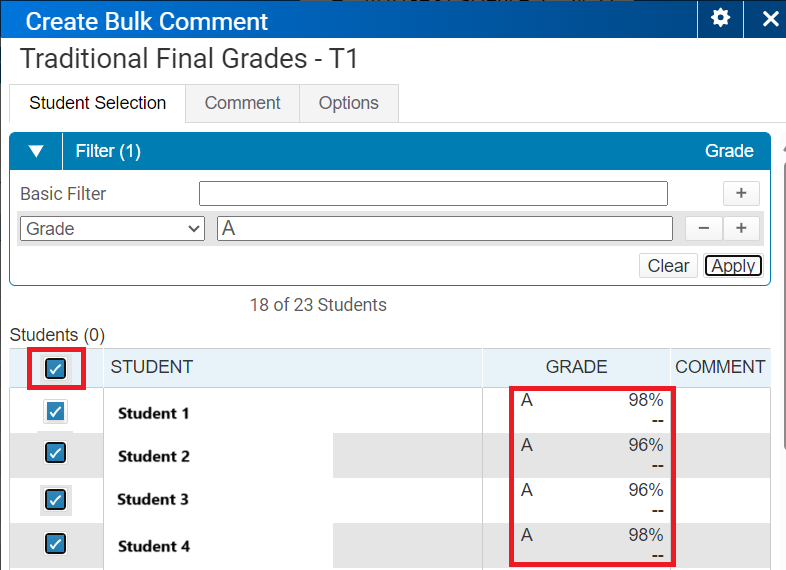This screenshot has height=570, width=786.
Task: Uncheck the Student 2 checkbox
Action: (55, 453)
